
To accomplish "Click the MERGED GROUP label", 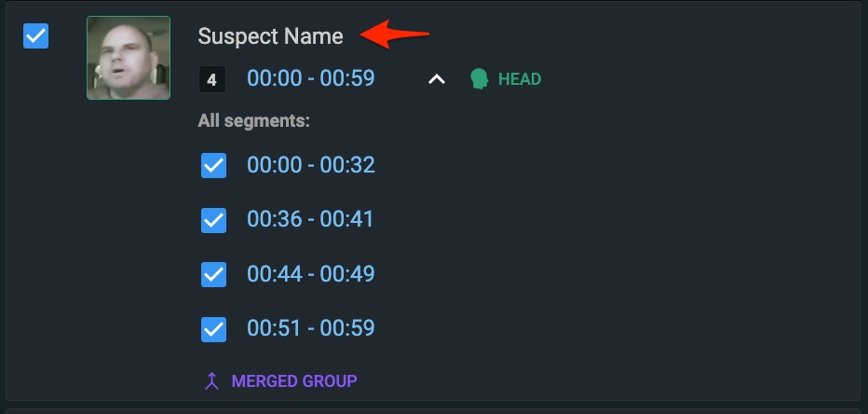I will point(294,381).
